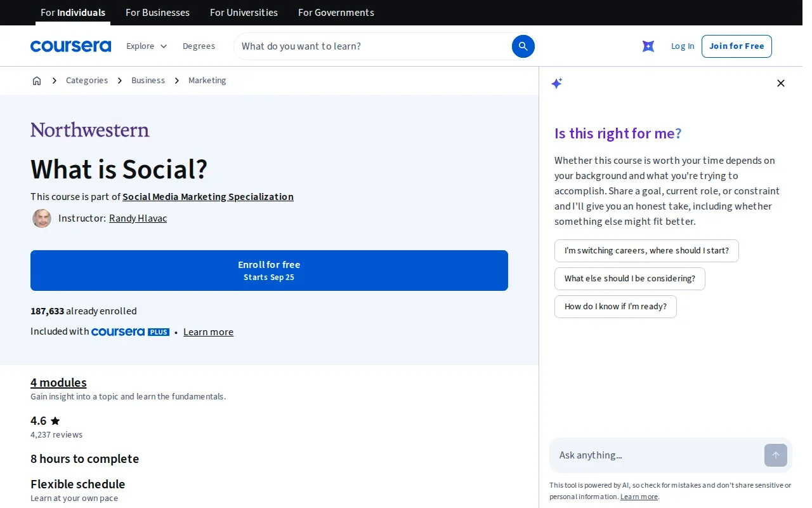Click the '8 hours to complete' text
Viewport: 812px width, 508px height.
point(84,458)
